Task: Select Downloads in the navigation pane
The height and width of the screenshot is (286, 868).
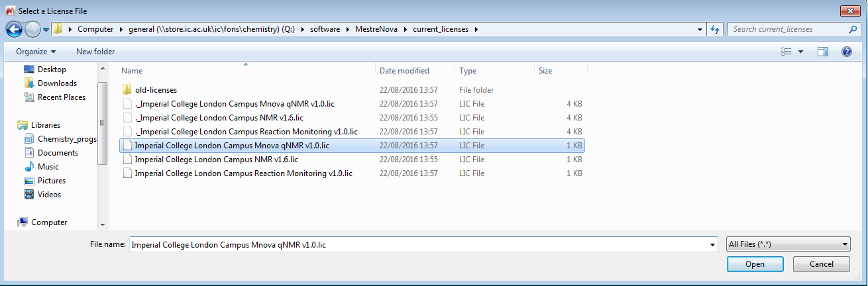Action: (57, 83)
